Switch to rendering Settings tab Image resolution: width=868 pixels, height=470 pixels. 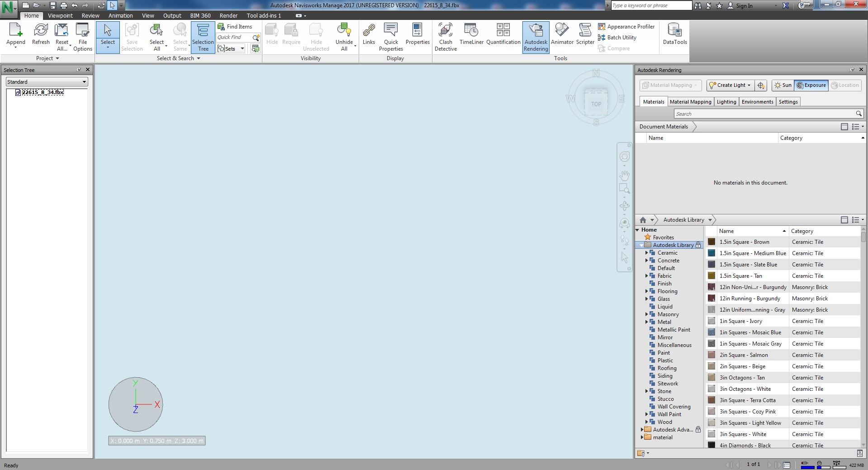788,102
